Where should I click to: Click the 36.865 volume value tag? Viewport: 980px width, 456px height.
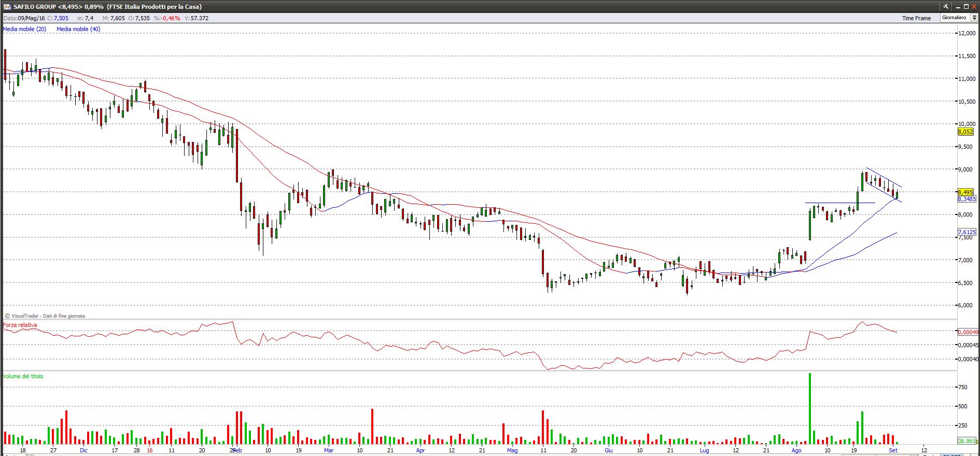pos(968,441)
